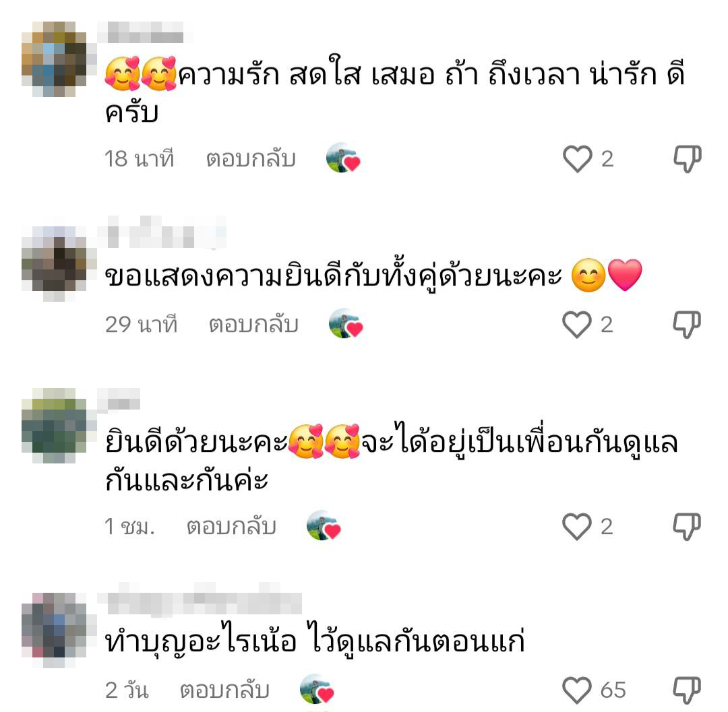Open creator-liked badge on 2 วัน comment
The width and height of the screenshot is (728, 712).
pyautogui.click(x=317, y=689)
